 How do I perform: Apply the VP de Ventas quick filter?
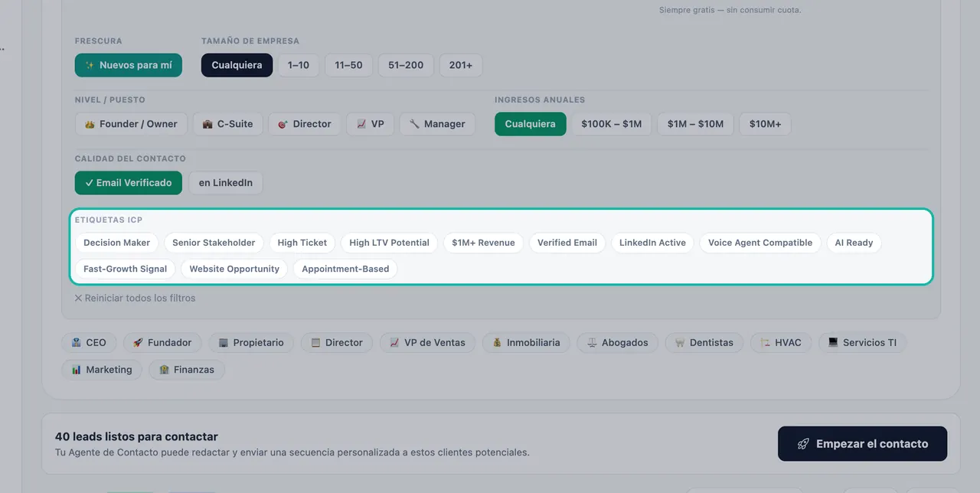[427, 342]
